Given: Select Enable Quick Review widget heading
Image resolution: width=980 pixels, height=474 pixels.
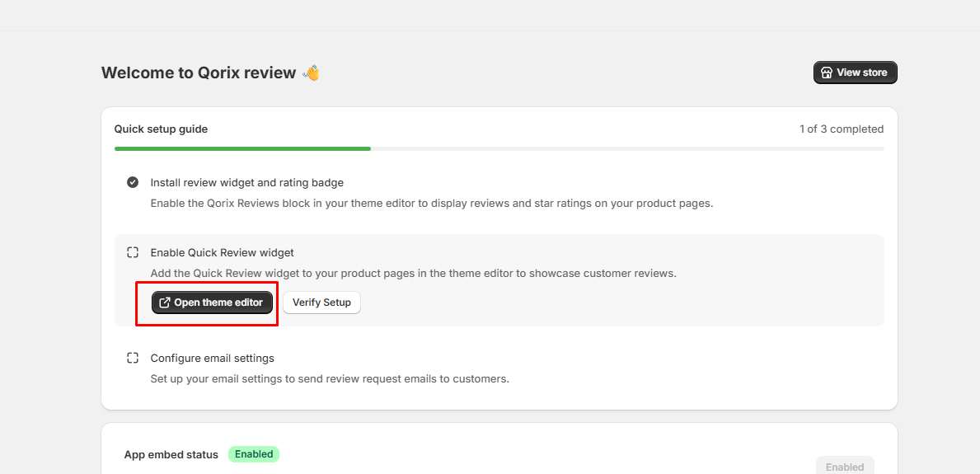Looking at the screenshot, I should tap(222, 252).
